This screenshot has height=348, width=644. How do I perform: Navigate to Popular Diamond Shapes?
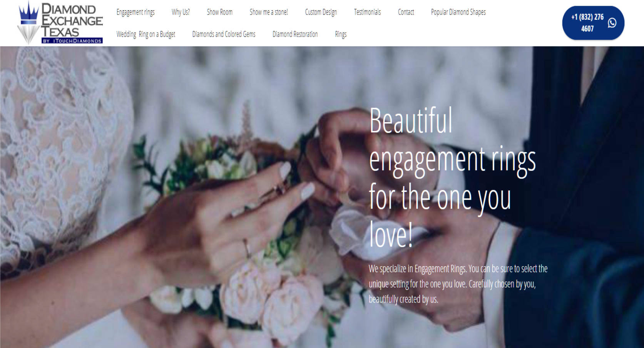pos(458,12)
